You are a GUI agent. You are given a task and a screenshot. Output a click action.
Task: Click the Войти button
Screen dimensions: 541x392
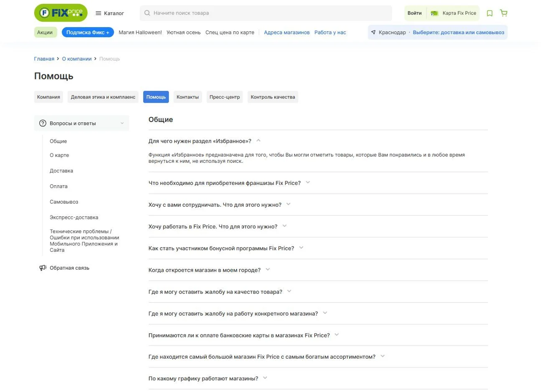[414, 13]
